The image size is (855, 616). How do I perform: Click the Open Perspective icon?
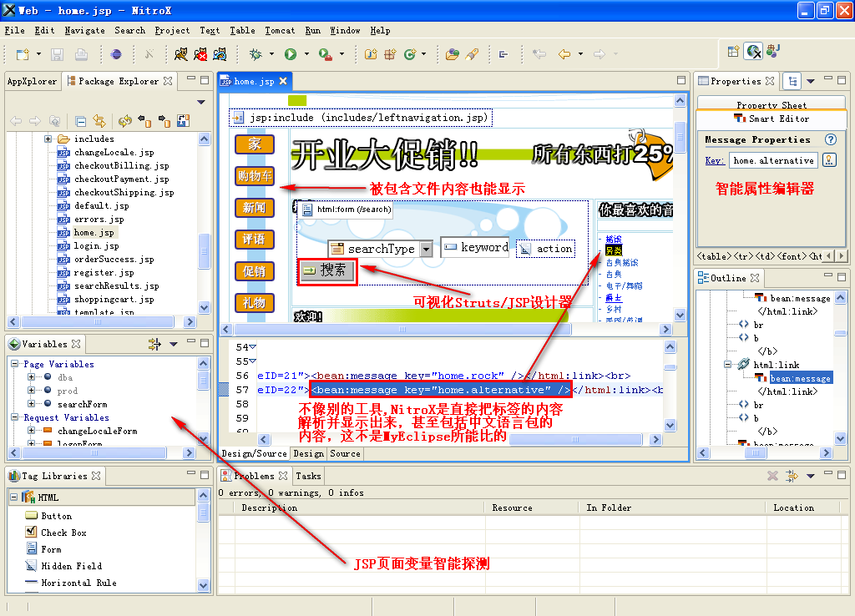click(x=733, y=51)
